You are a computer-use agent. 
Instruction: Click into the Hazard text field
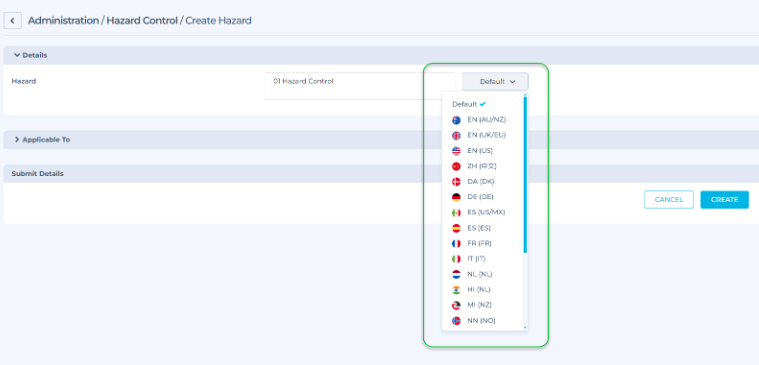pyautogui.click(x=360, y=86)
